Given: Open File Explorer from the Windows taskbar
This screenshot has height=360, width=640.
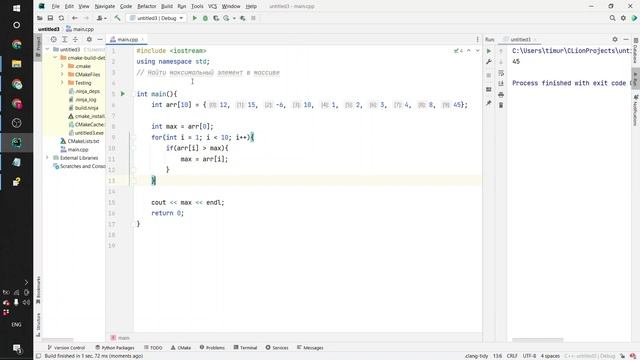Looking at the screenshot, I should [16, 64].
